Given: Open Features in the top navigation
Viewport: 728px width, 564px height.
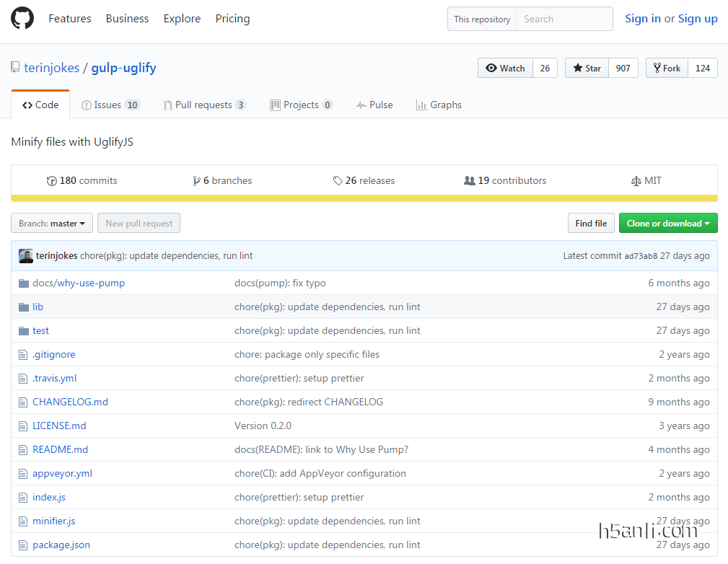Looking at the screenshot, I should (70, 19).
